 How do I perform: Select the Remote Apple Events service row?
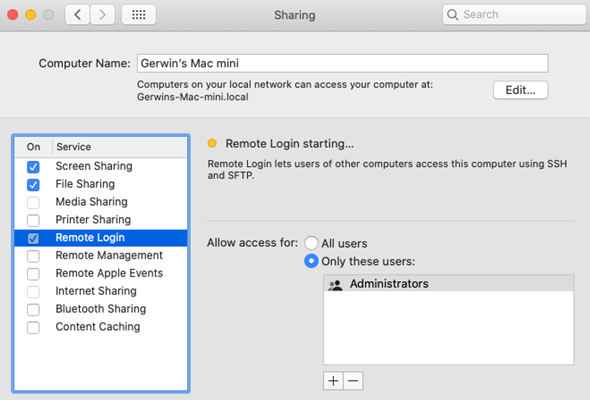101,273
